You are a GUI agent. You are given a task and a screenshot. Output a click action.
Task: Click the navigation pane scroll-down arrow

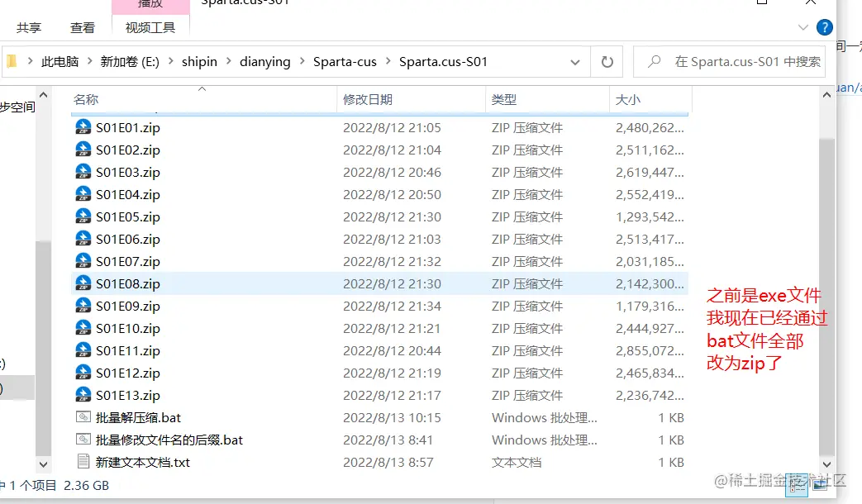44,465
